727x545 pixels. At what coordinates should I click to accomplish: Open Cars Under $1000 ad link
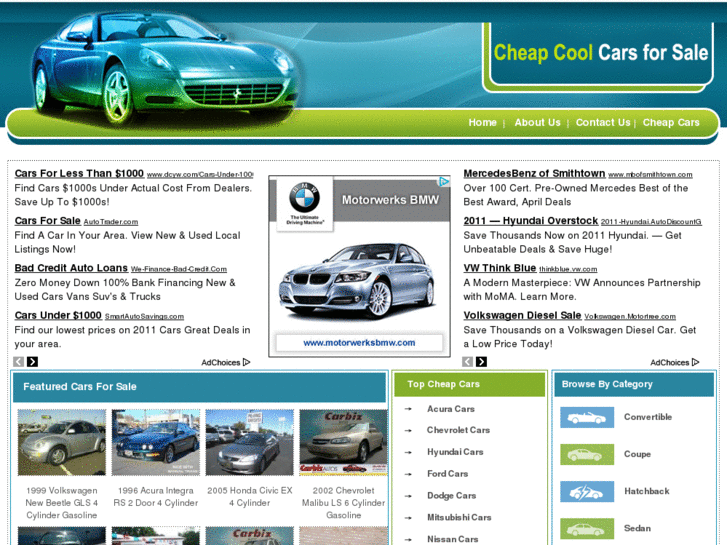pos(58,315)
